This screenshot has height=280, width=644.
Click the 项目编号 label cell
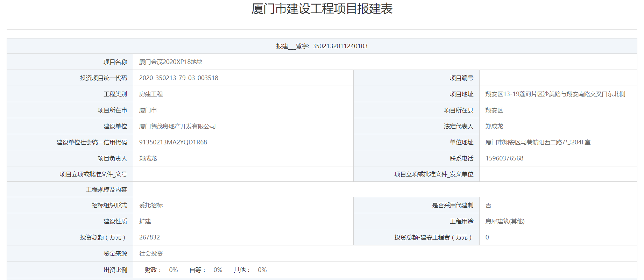click(x=416, y=78)
